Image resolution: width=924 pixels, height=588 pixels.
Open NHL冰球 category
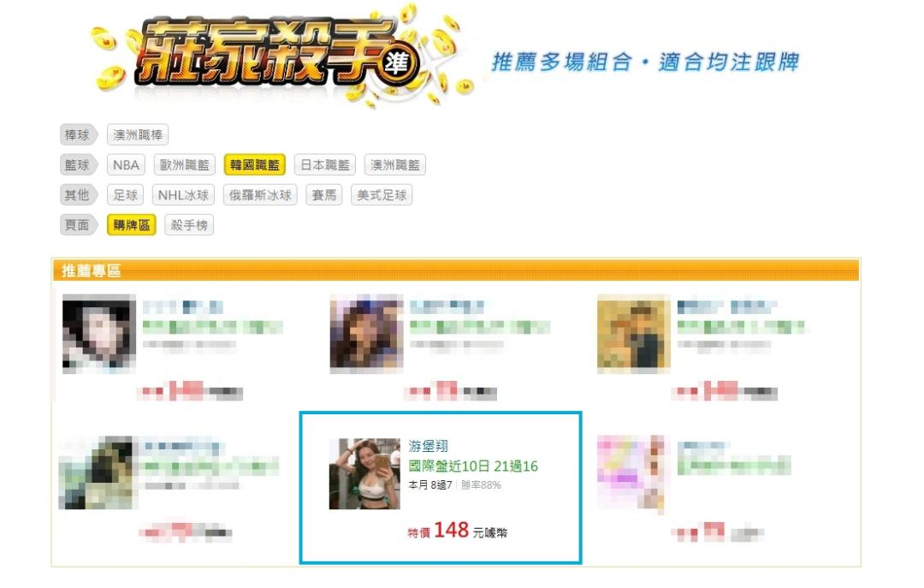tap(183, 195)
